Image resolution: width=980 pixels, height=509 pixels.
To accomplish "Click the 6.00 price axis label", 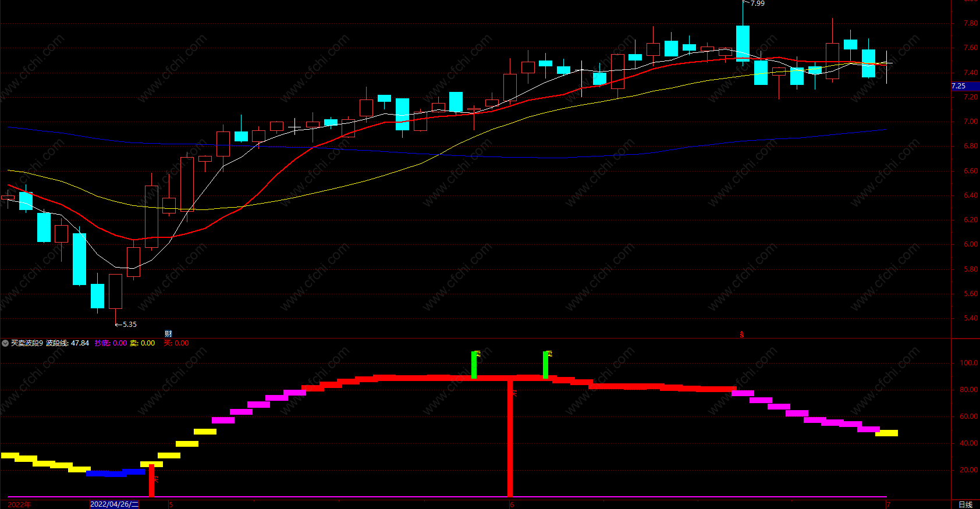I will 971,244.
